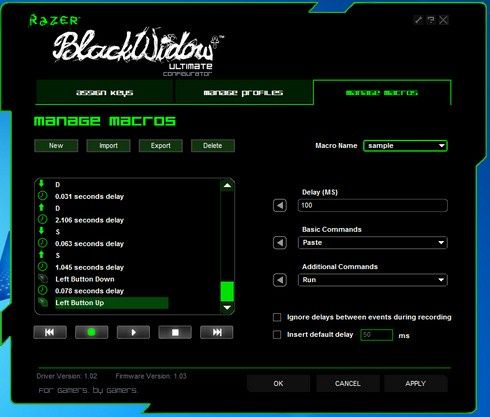Insert Paste basic command with arrow
Viewport: 490px width, 417px height.
tap(280, 243)
